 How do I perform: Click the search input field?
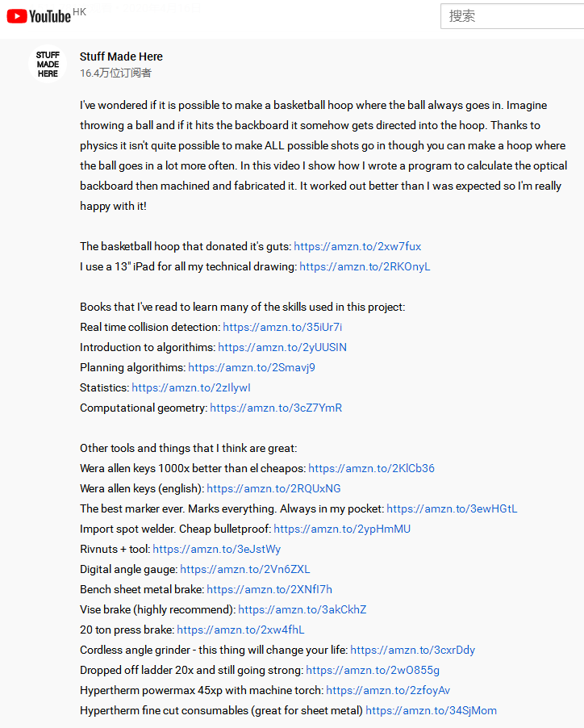pos(511,16)
